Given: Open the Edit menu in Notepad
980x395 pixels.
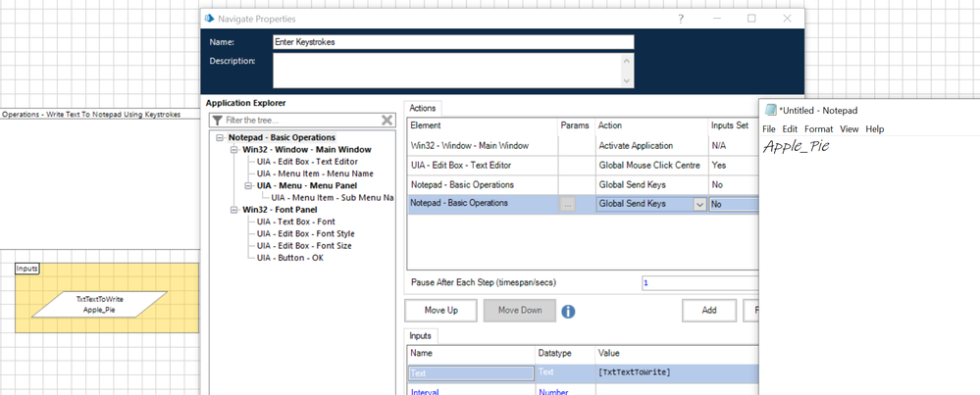Looking at the screenshot, I should click(790, 129).
